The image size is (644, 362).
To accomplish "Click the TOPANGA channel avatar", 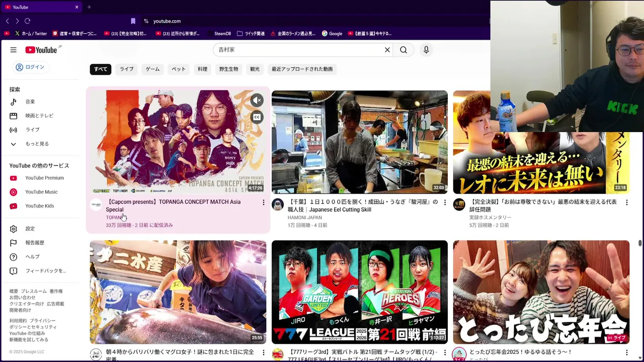I will [x=96, y=204].
